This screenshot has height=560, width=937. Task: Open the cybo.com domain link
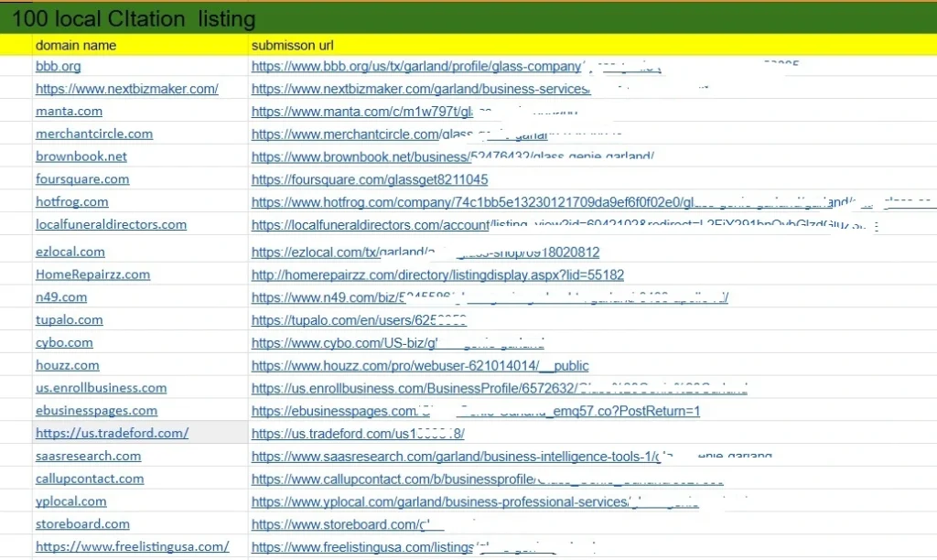(x=64, y=343)
